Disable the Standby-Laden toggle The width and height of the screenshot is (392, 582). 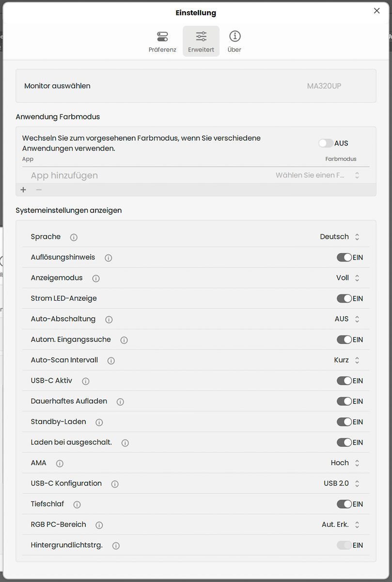click(344, 422)
